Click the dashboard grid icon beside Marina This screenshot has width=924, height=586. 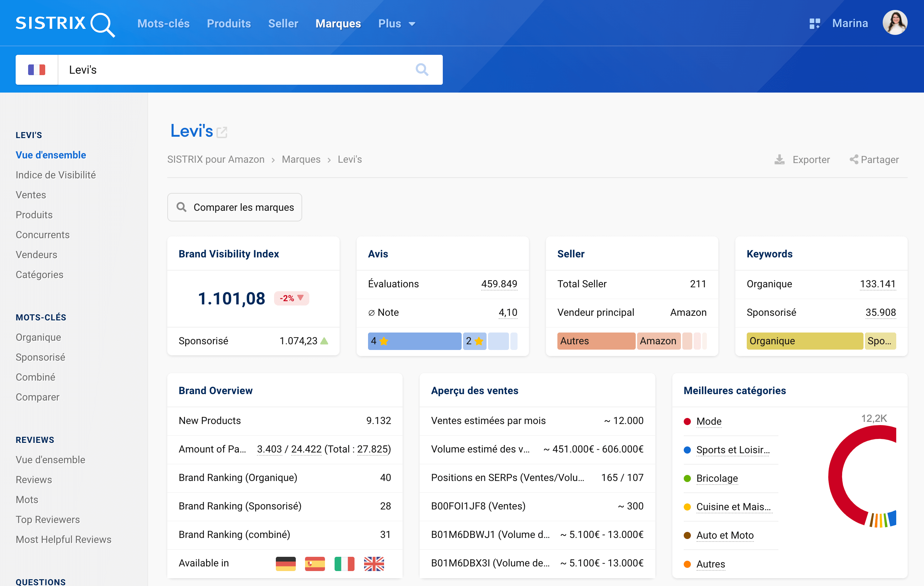coord(814,23)
